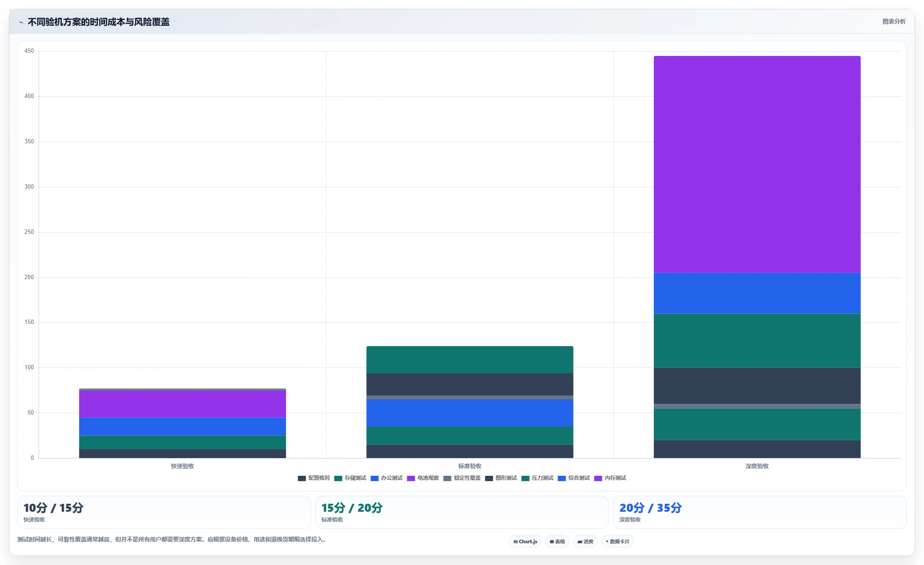The width and height of the screenshot is (924, 565).
Task: Select the 20分 / 35分 深度验收 card
Action: (x=759, y=512)
